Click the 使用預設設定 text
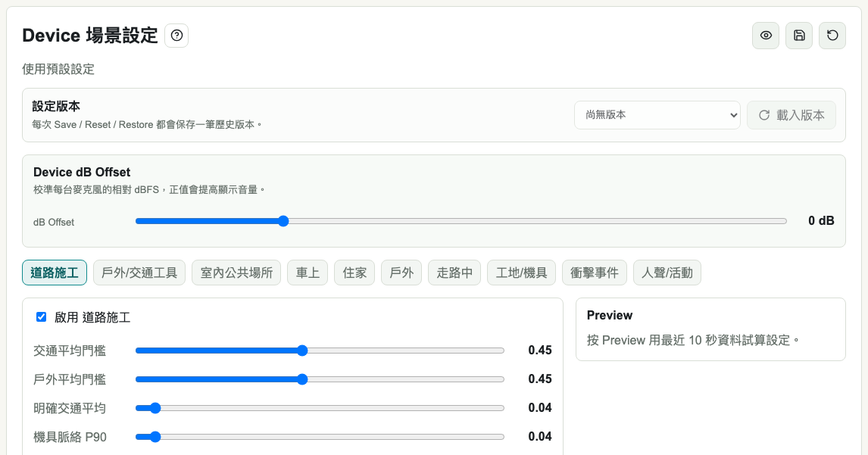This screenshot has height=455, width=868. (58, 69)
